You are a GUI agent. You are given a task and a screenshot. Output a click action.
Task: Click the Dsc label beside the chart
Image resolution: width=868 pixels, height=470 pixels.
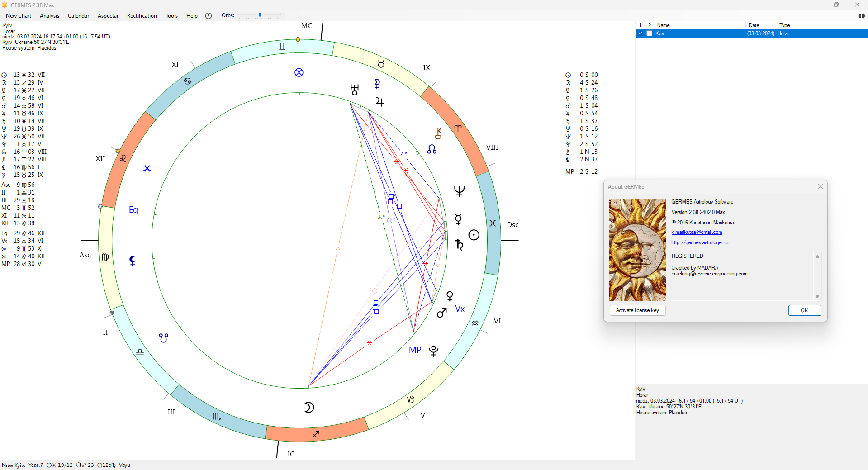(512, 225)
